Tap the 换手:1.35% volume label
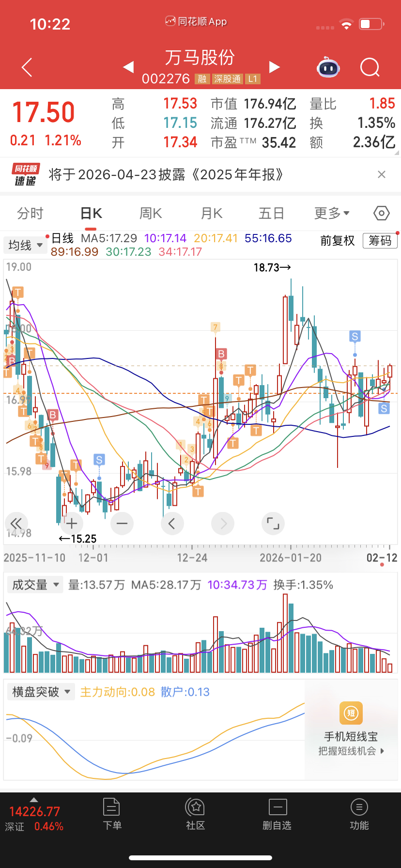The image size is (401, 868). point(303,585)
